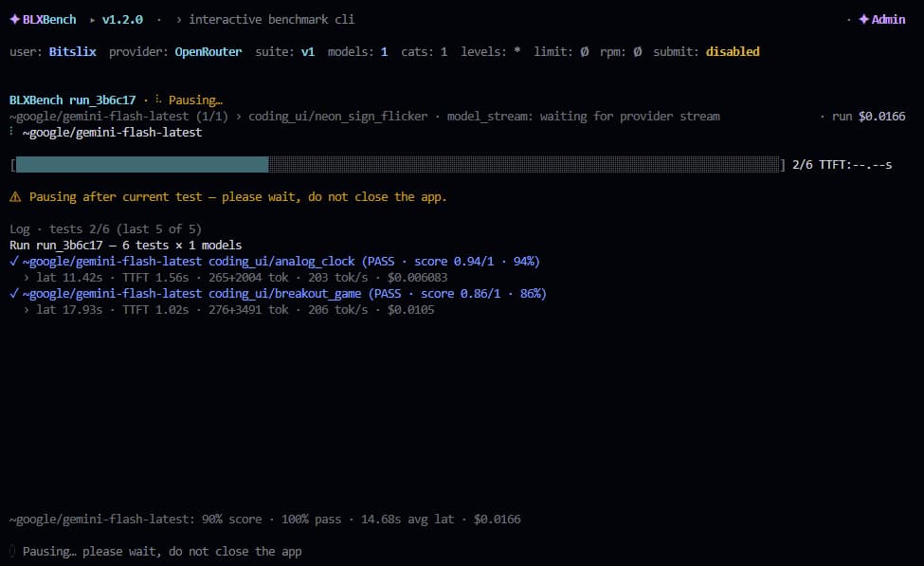Viewport: 924px width, 566px height.
Task: Click the rpm: Ø entry
Action: pyautogui.click(x=621, y=52)
